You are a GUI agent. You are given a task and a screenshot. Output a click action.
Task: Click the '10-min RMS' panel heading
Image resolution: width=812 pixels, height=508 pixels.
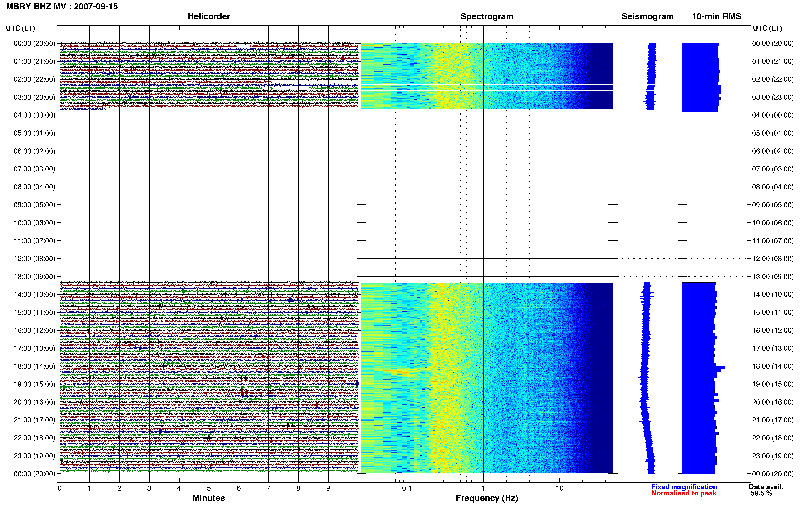[717, 16]
